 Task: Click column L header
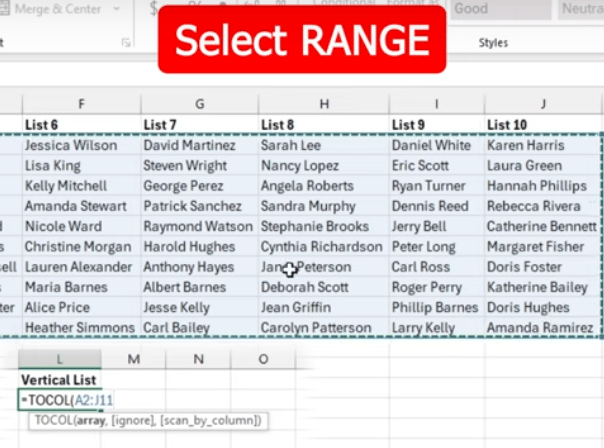coord(60,359)
